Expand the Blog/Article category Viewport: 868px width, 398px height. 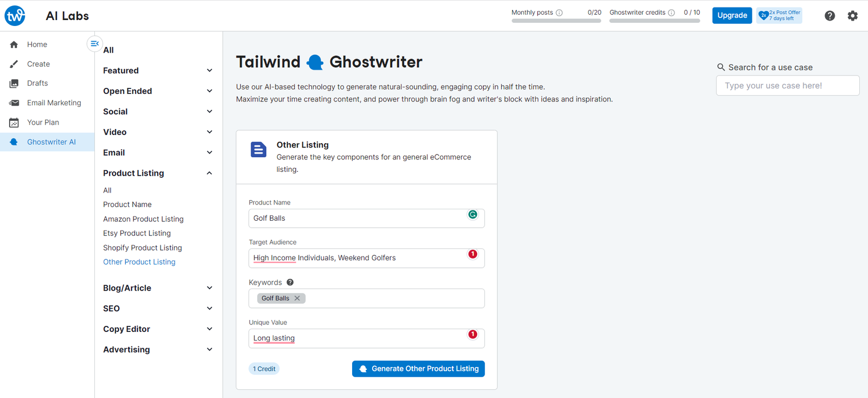click(x=209, y=288)
